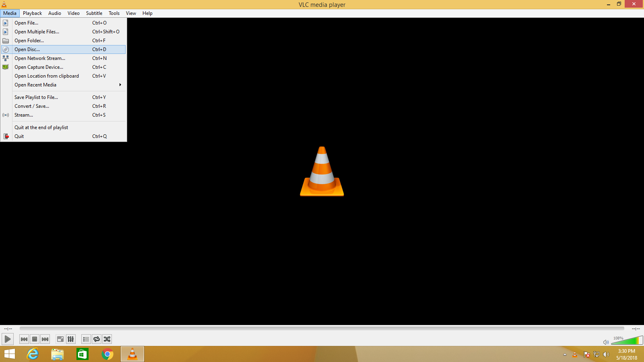The width and height of the screenshot is (644, 362).
Task: Choose Save Playlist to File...
Action: point(64,97)
